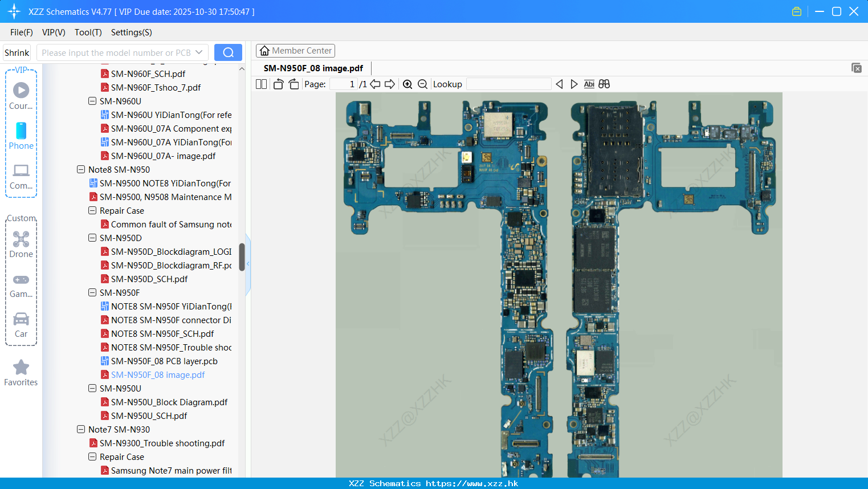Click the binoculars search icon

(604, 84)
